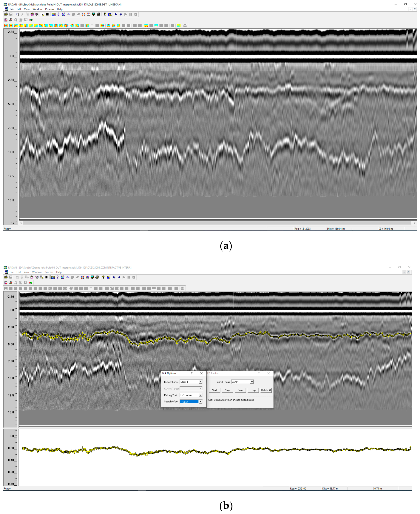Viewport: 420px width, 514px height.
Task: Click the Help question mark icon
Action: tap(104, 14)
